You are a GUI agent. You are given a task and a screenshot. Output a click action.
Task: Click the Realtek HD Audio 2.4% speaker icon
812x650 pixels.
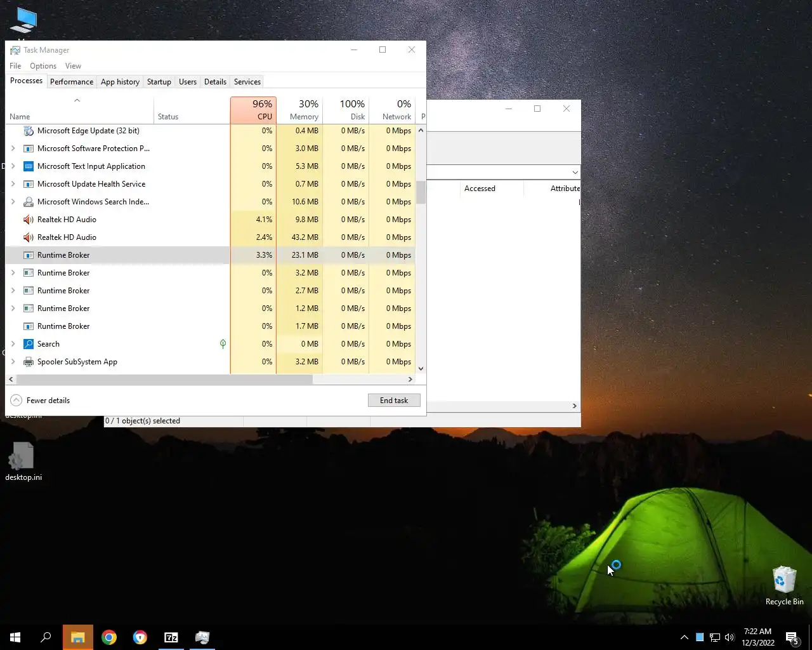click(29, 237)
